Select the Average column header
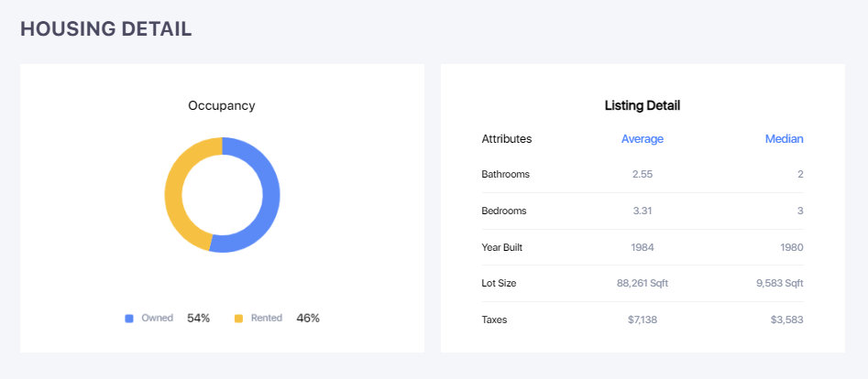This screenshot has width=868, height=379. click(642, 139)
